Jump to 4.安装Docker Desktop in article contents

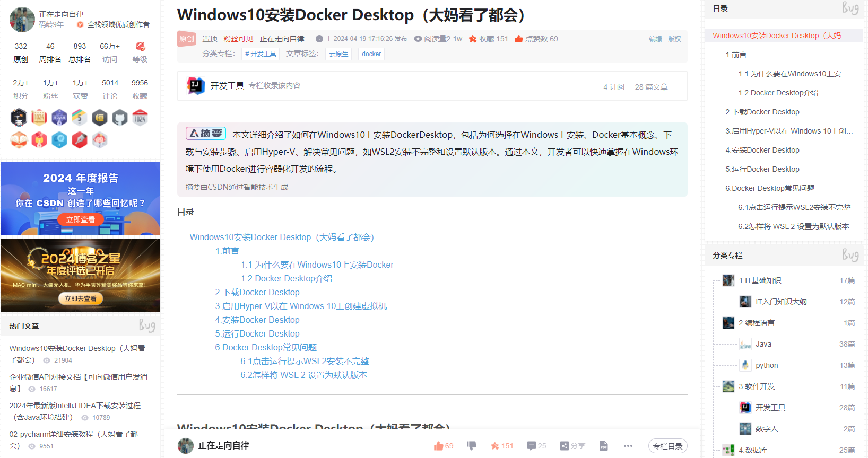[x=257, y=320]
